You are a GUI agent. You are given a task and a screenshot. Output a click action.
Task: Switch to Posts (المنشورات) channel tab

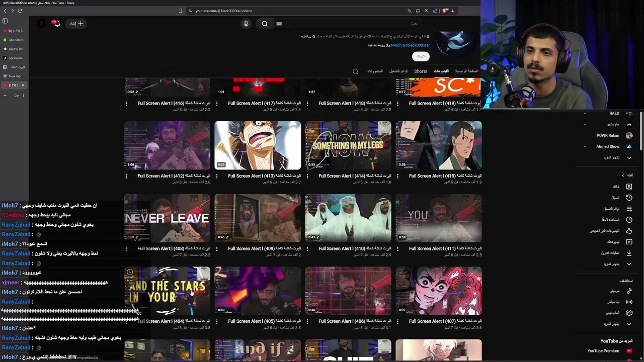[x=375, y=71]
